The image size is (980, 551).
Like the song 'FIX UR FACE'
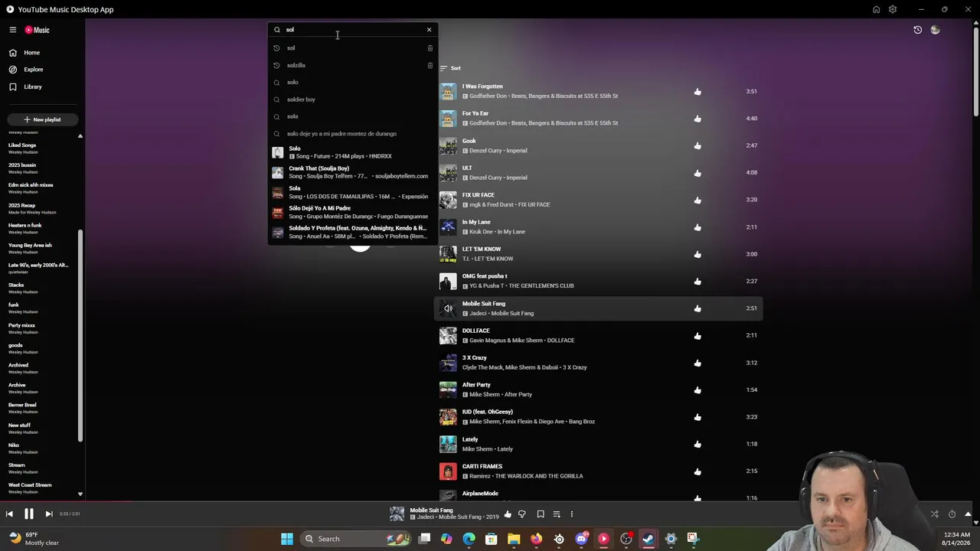[697, 200]
